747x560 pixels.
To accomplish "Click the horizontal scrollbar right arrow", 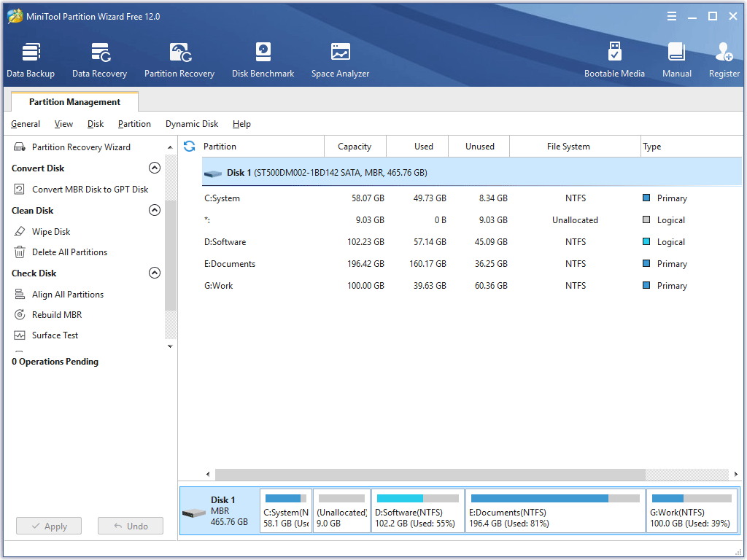I will coord(735,474).
